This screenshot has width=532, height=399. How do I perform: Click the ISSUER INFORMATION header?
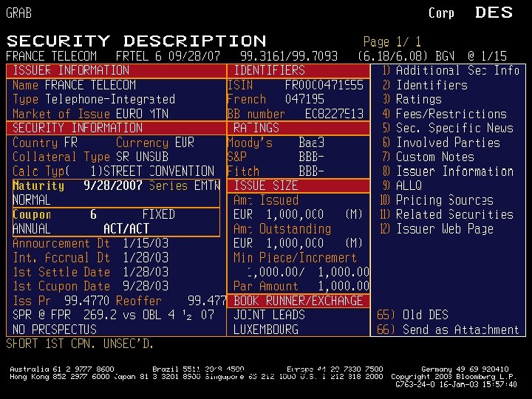(x=71, y=70)
